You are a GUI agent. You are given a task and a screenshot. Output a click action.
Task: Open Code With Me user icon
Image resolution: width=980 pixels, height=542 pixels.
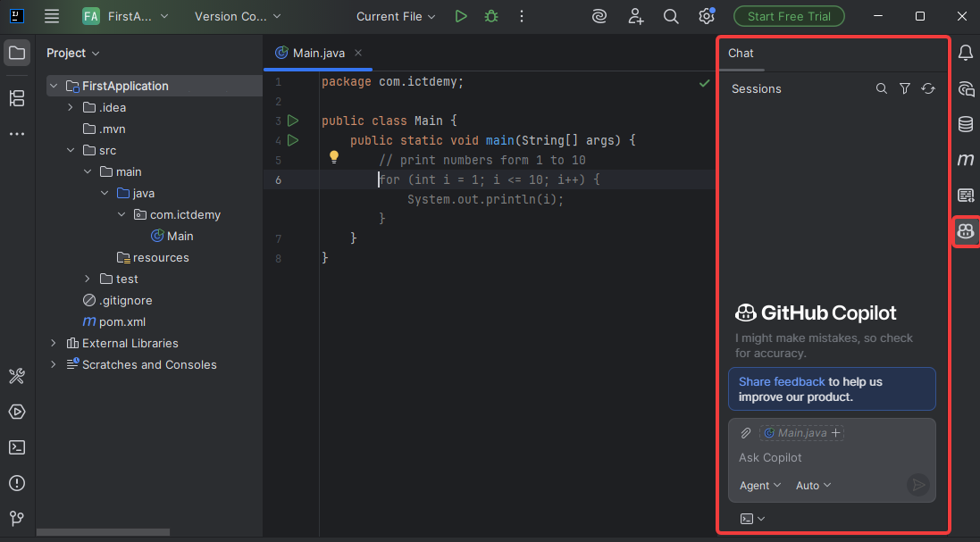[x=636, y=16]
